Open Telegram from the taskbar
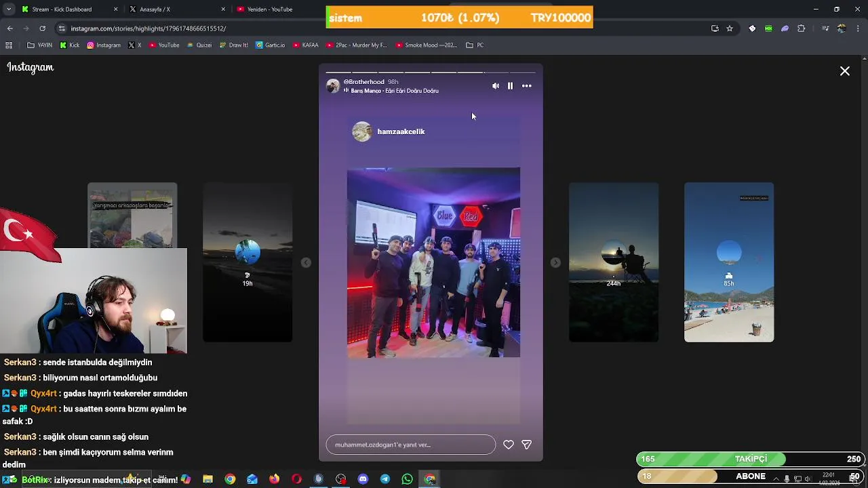This screenshot has height=488, width=868. click(x=385, y=479)
